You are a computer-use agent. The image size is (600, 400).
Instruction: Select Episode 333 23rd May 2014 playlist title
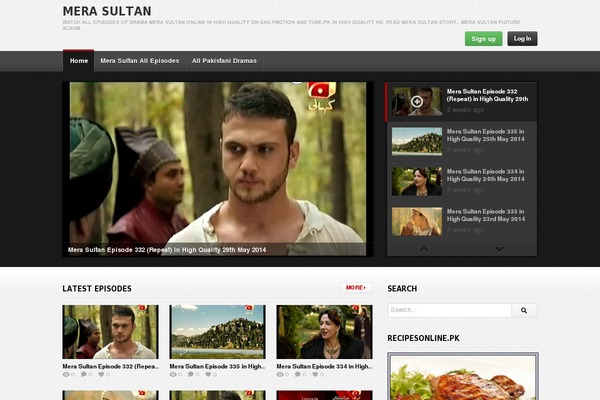(486, 215)
